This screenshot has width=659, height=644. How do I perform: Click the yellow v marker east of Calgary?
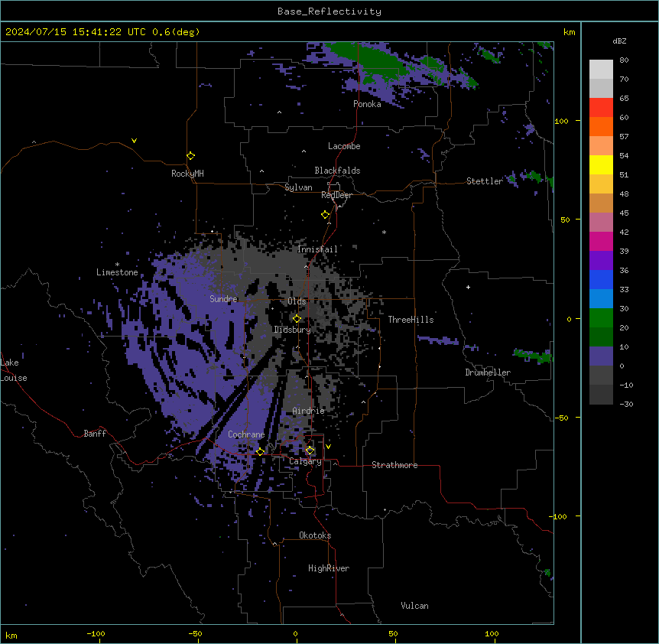(x=328, y=447)
